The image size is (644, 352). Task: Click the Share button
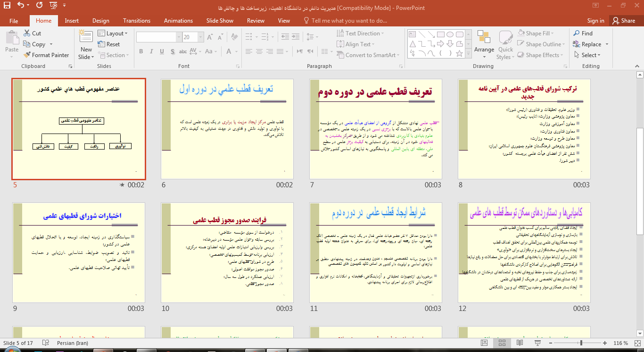pos(623,21)
